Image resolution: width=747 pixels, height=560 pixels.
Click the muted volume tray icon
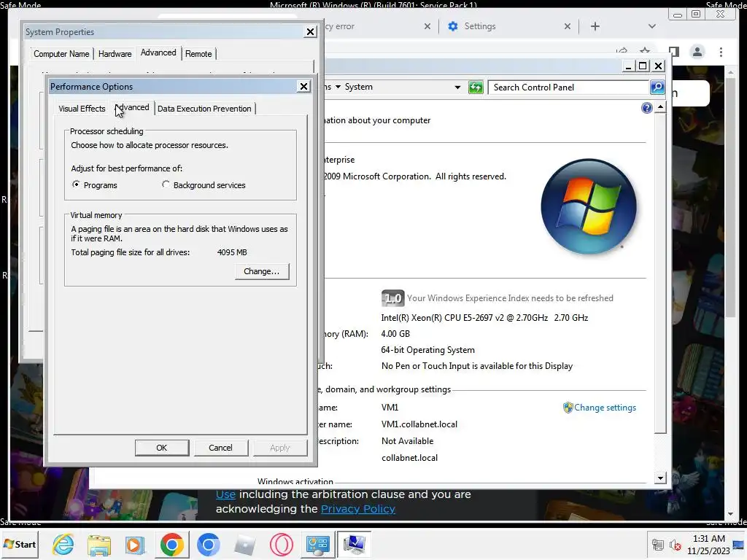click(x=675, y=545)
